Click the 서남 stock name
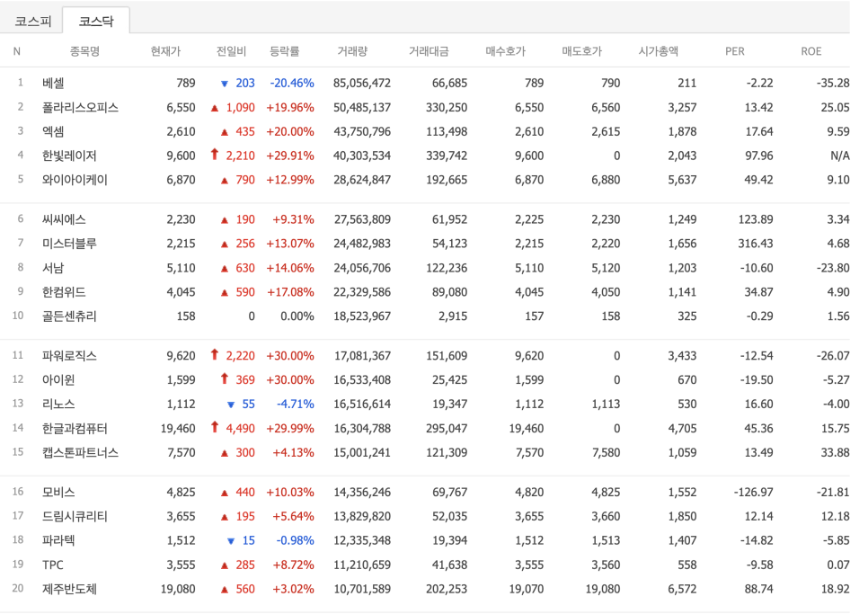868x614 pixels. [x=53, y=268]
